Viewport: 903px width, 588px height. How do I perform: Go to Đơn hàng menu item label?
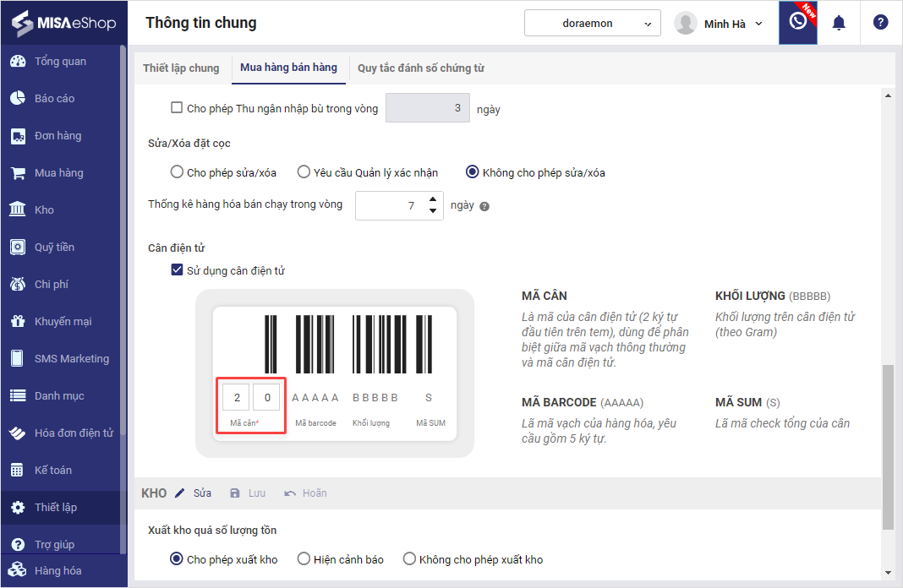[x=58, y=136]
